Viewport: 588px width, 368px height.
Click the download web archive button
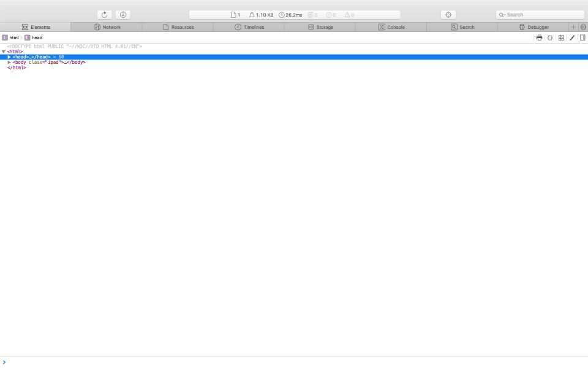tap(123, 15)
